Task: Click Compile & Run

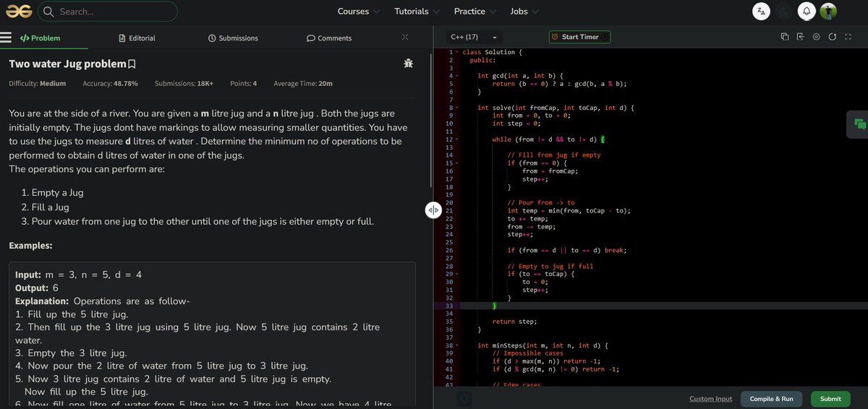Action: point(771,399)
